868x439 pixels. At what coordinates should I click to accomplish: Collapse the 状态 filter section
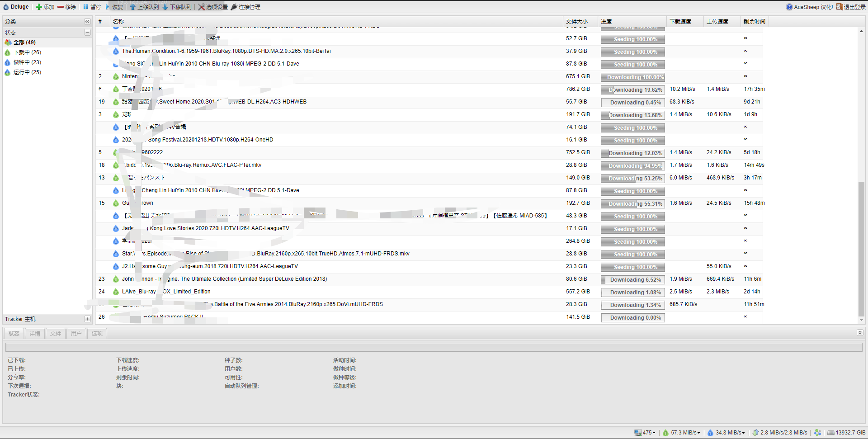coord(87,32)
